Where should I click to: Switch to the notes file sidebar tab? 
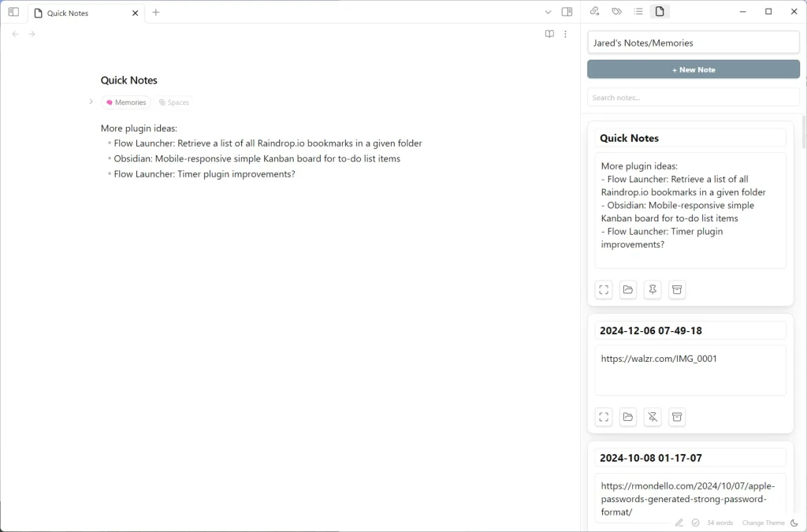click(x=660, y=11)
